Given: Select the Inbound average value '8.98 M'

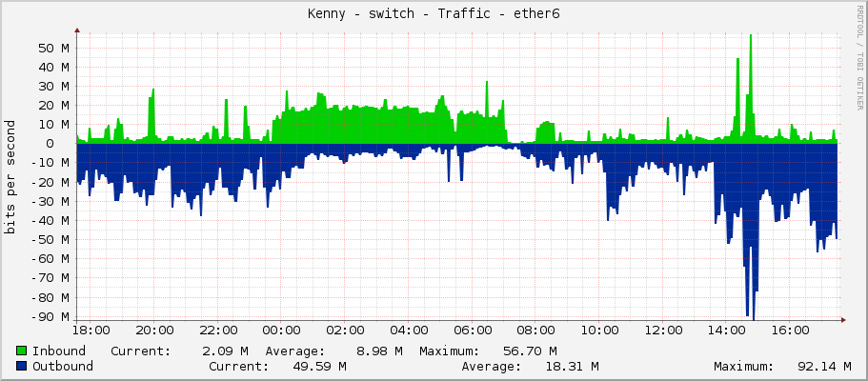Looking at the screenshot, I should pos(378,351).
